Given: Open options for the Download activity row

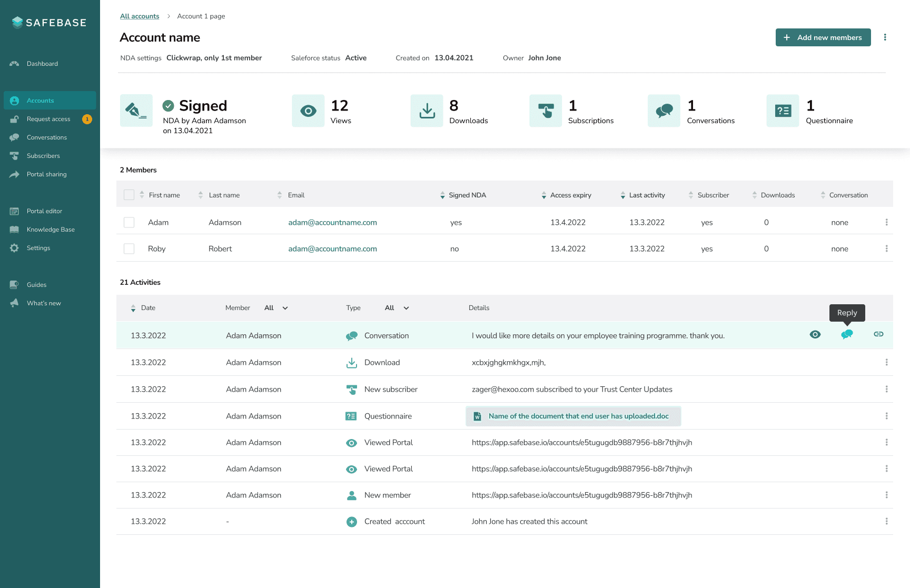Looking at the screenshot, I should 886,362.
